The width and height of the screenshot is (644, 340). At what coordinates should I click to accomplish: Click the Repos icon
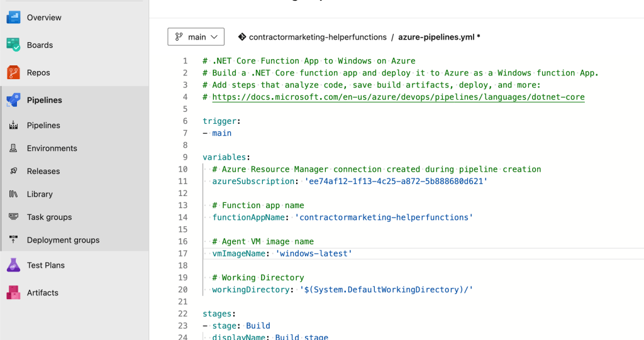pyautogui.click(x=13, y=72)
